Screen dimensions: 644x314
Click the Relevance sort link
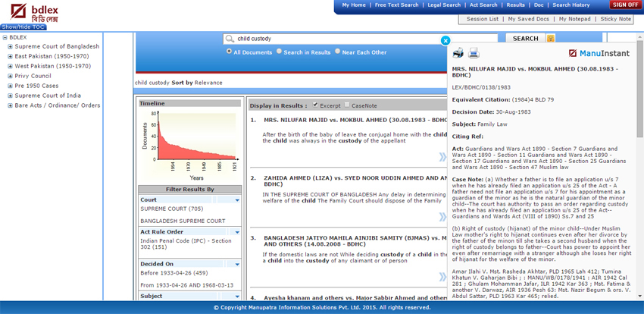click(x=208, y=83)
